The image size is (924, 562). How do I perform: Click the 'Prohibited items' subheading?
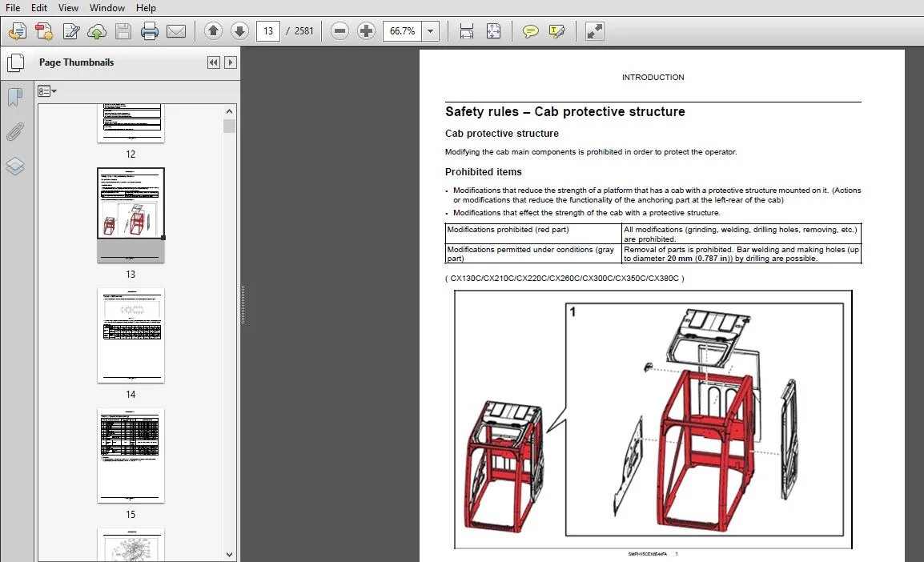483,172
